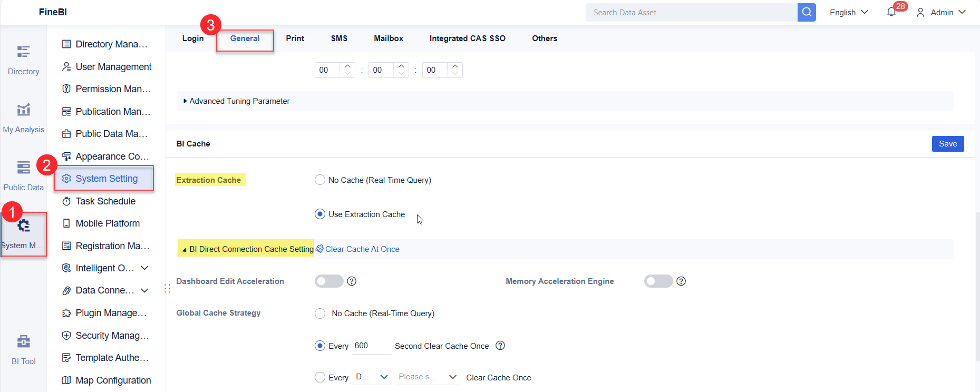Switch to the Login tab
This screenshot has width=980, height=392.
(193, 38)
